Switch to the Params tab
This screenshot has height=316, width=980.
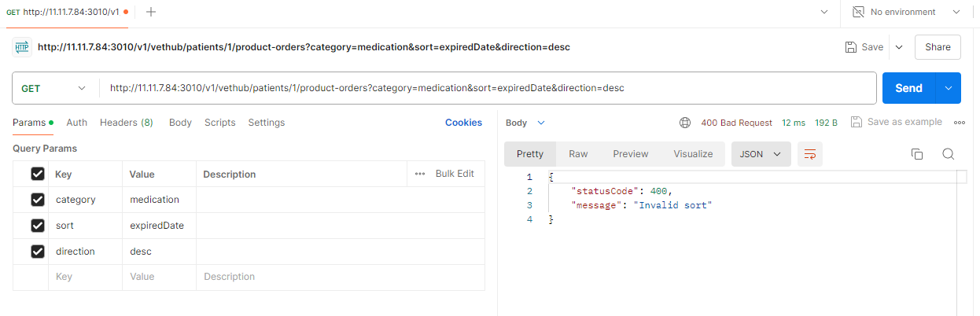pyautogui.click(x=34, y=123)
